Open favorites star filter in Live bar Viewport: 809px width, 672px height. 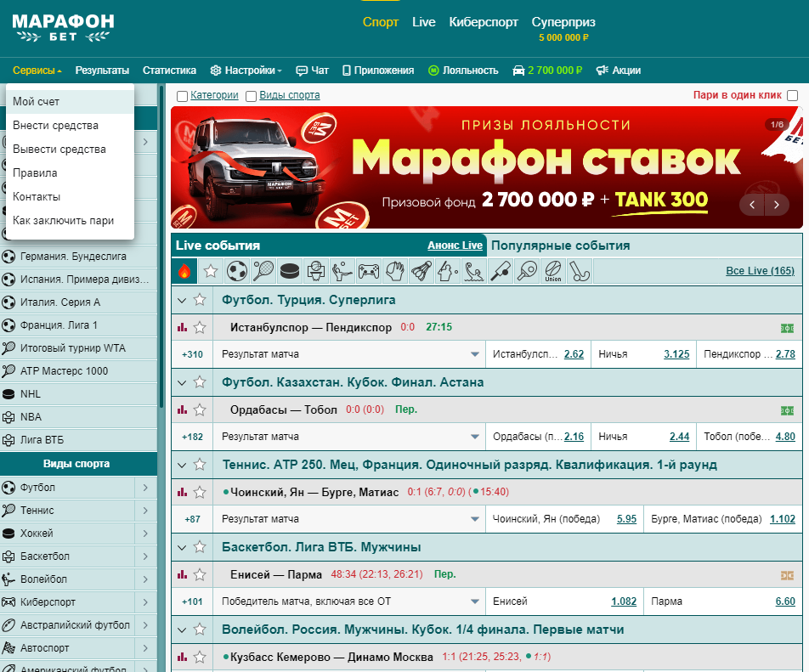coord(211,271)
